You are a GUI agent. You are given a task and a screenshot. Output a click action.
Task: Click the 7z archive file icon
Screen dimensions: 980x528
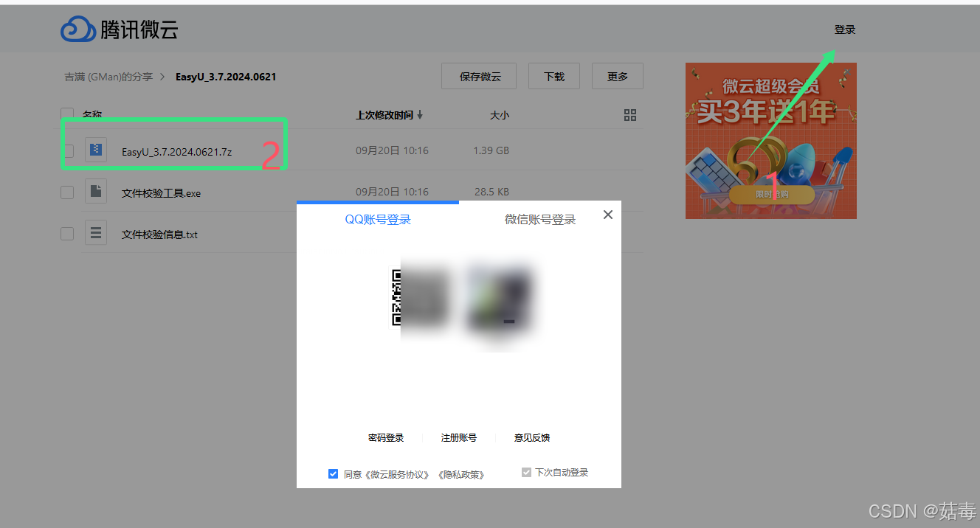click(x=96, y=150)
